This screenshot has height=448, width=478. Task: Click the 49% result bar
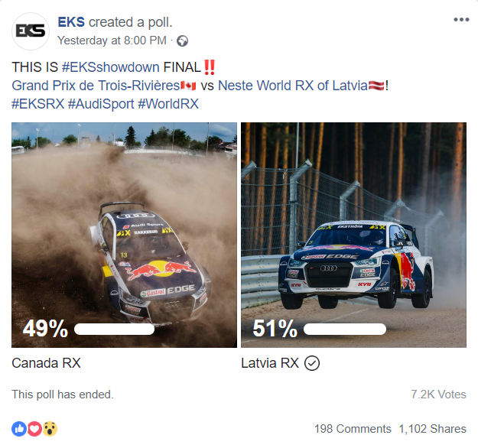coord(114,330)
